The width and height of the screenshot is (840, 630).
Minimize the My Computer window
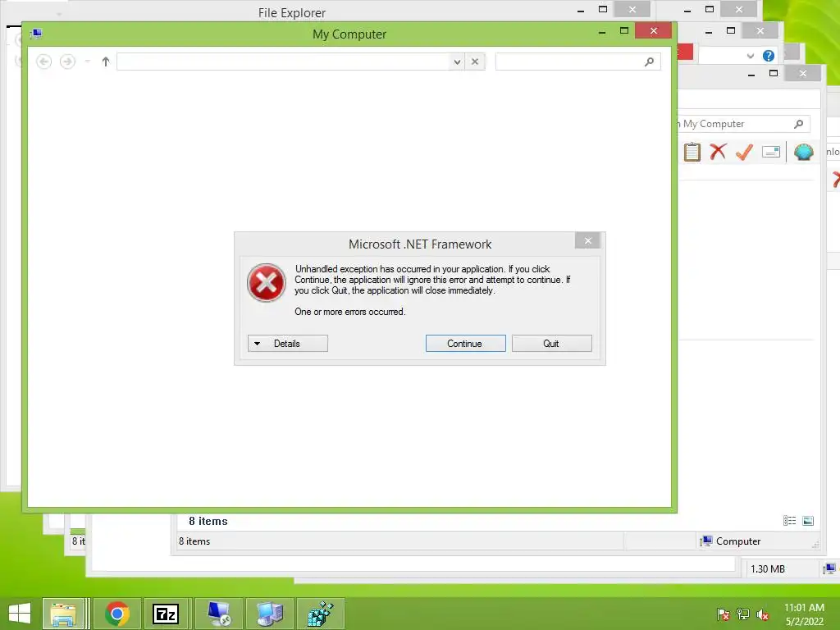[602, 32]
